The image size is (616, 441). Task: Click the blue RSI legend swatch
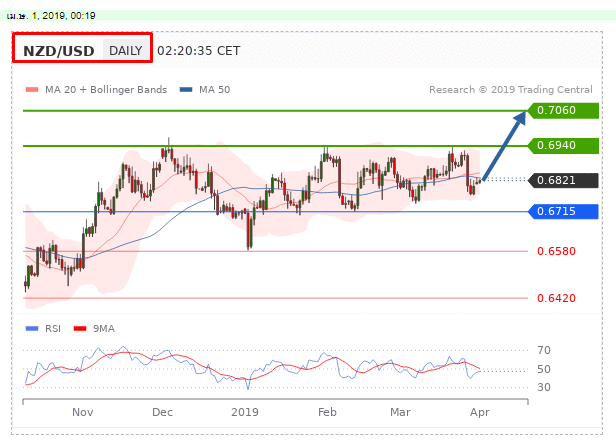coord(32,328)
